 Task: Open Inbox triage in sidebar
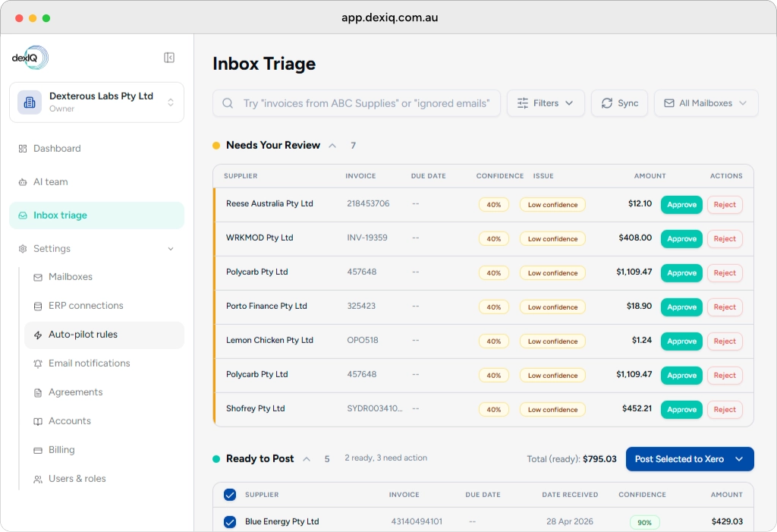tap(96, 216)
